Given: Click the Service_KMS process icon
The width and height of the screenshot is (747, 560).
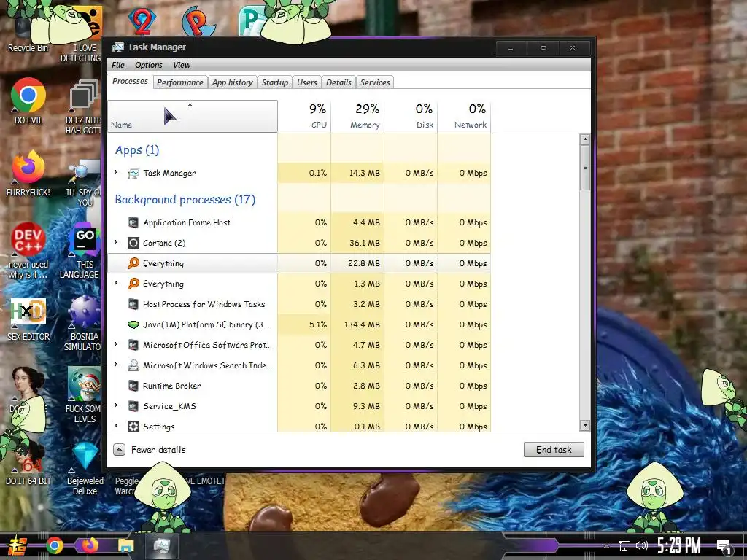Looking at the screenshot, I should tap(133, 406).
